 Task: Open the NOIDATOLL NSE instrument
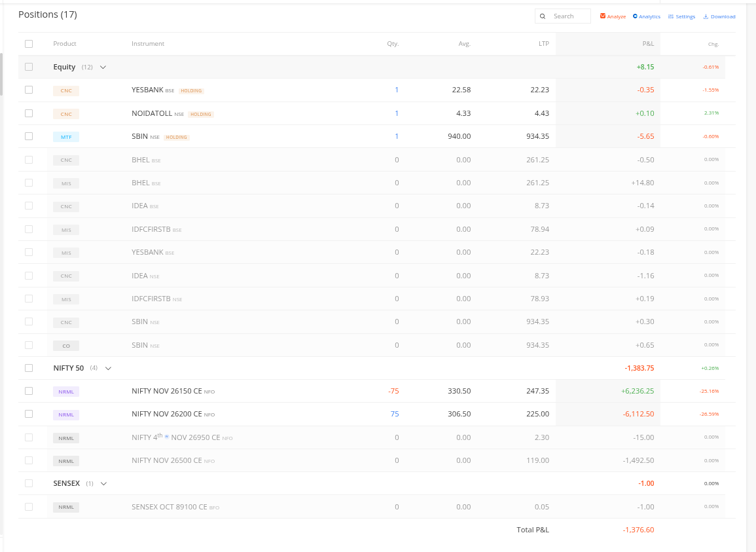click(151, 113)
